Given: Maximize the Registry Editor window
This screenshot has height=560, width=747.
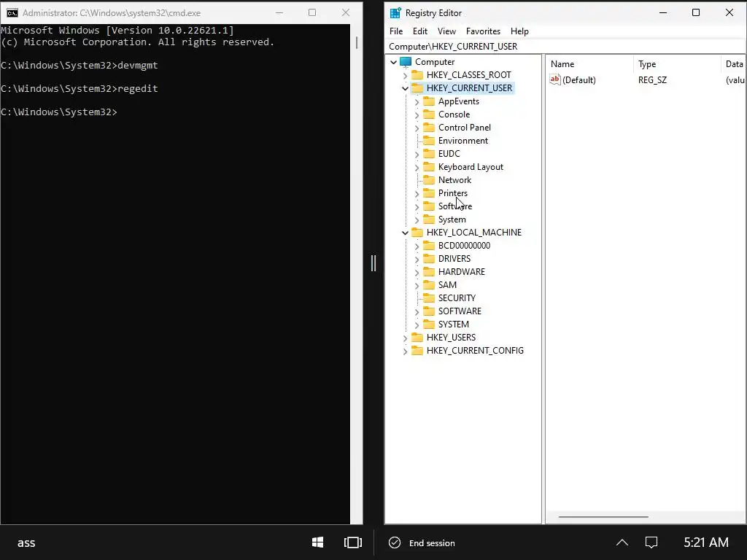Looking at the screenshot, I should (x=695, y=13).
